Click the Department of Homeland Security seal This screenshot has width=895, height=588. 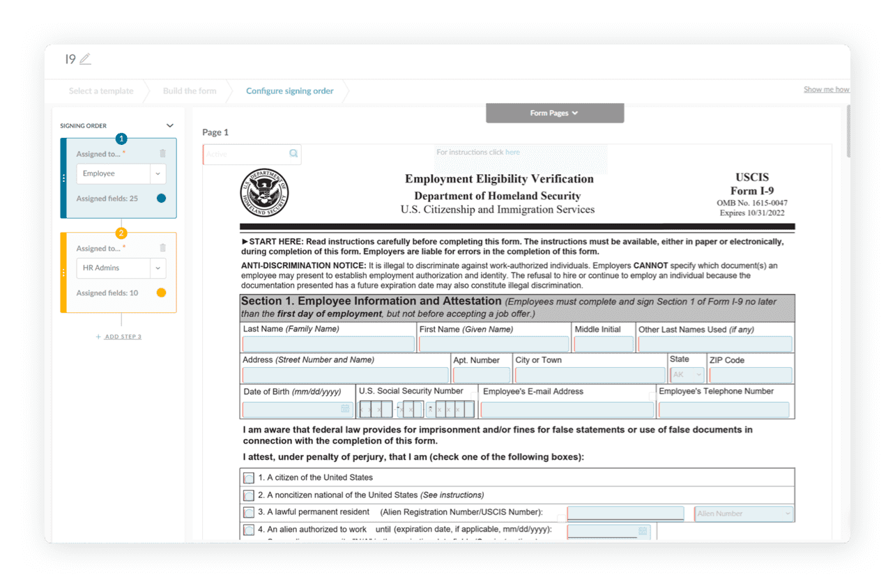click(265, 193)
